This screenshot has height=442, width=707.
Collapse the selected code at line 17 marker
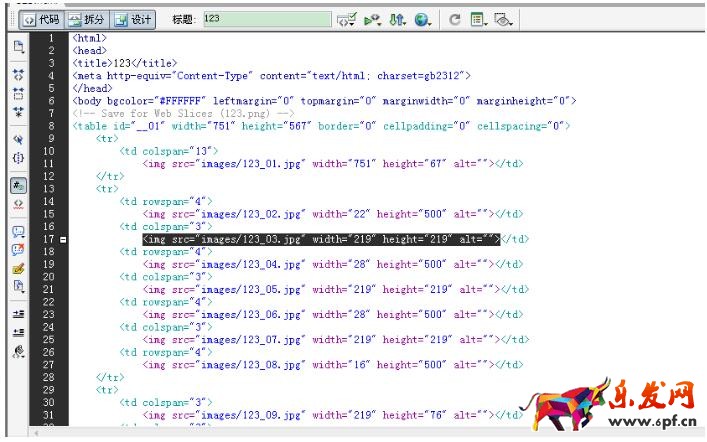[x=63, y=240]
